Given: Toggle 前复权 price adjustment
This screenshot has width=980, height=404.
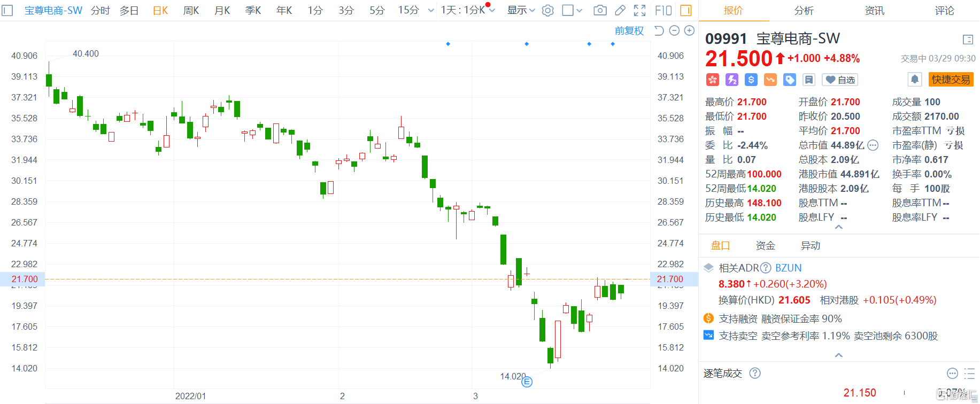Looking at the screenshot, I should tap(629, 30).
